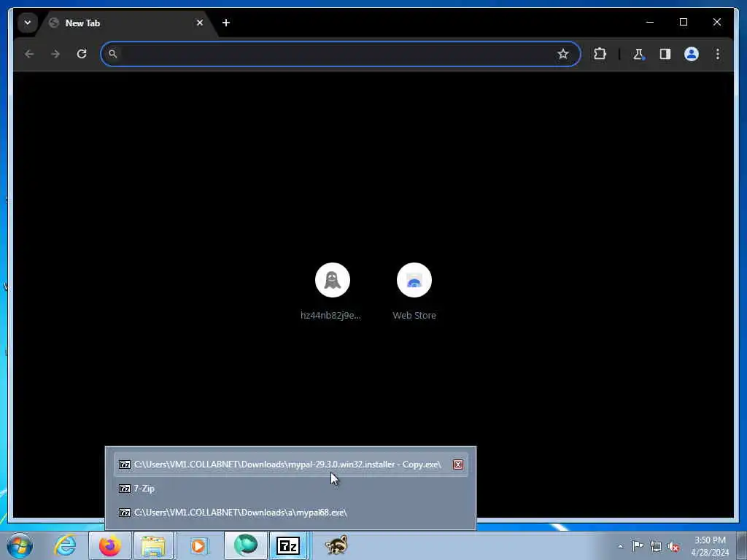Open the hz44nb82j9e shortcut tile
Viewport: 747px width, 560px height.
[x=332, y=291]
